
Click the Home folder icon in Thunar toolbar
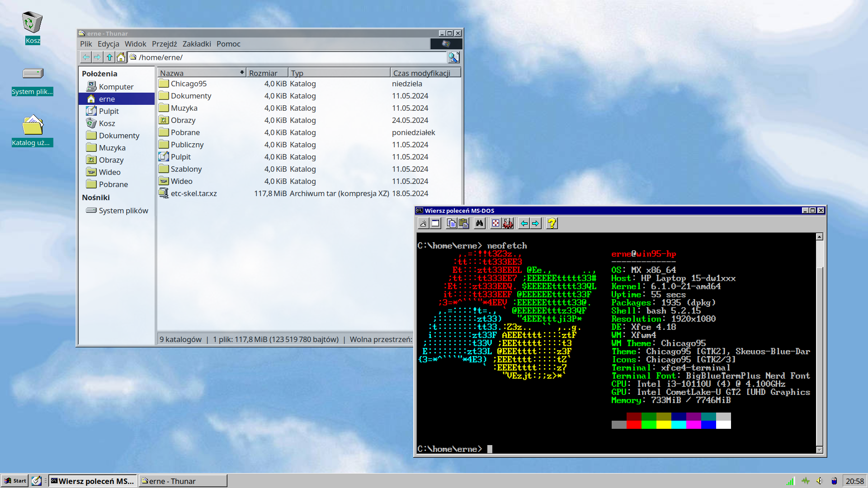[121, 57]
